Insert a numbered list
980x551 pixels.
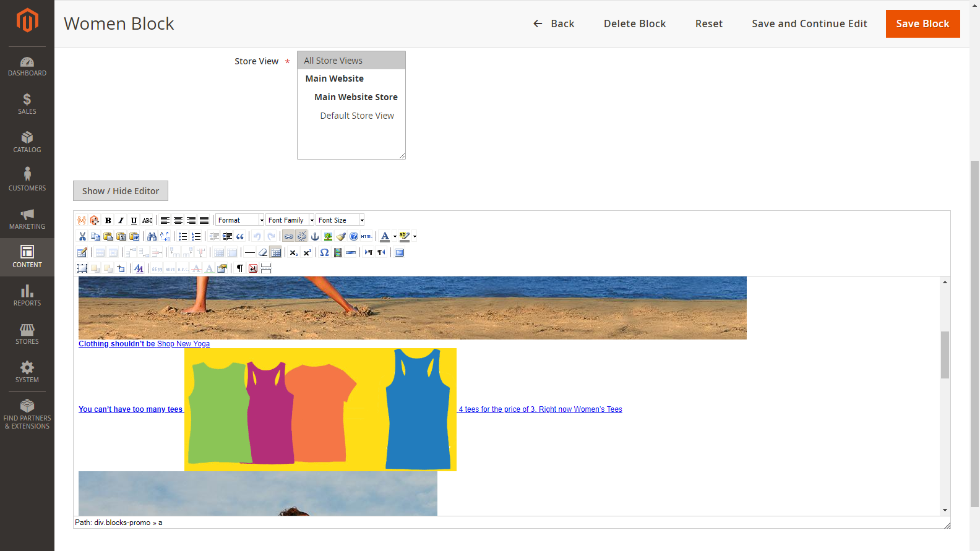click(196, 236)
